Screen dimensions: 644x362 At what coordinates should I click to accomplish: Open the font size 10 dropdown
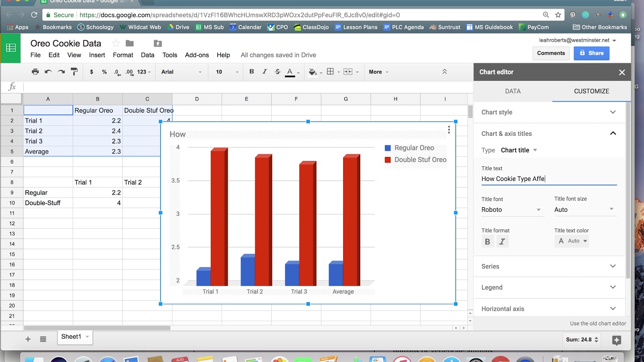pos(227,72)
